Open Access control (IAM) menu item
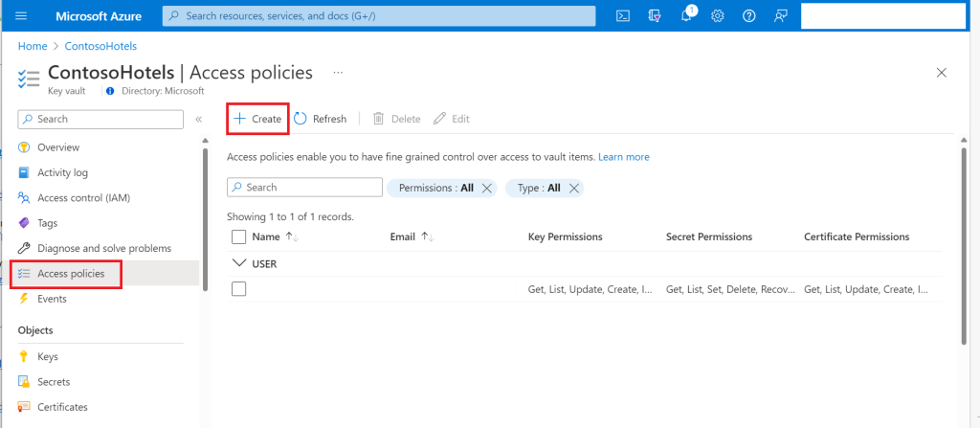Screen dimensions: 980x428 coord(83,198)
